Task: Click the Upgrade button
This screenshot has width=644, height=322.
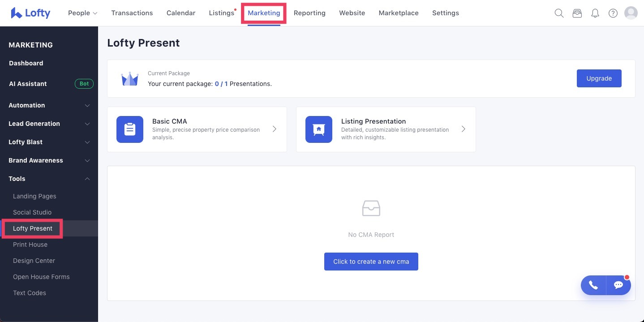Action: click(599, 78)
